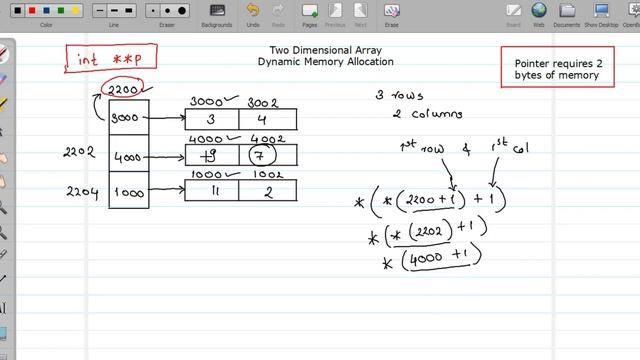
Task: Click the circled 7 cell
Action: (262, 155)
